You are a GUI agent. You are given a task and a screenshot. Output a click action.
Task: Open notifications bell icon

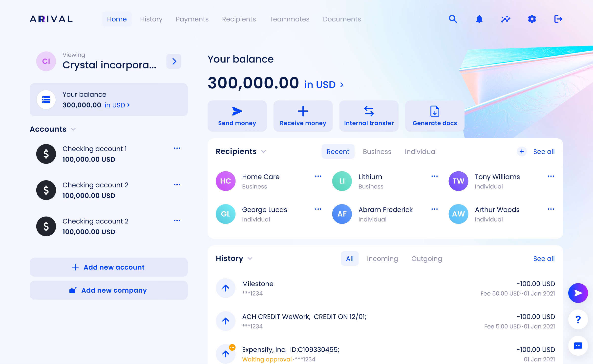(479, 19)
